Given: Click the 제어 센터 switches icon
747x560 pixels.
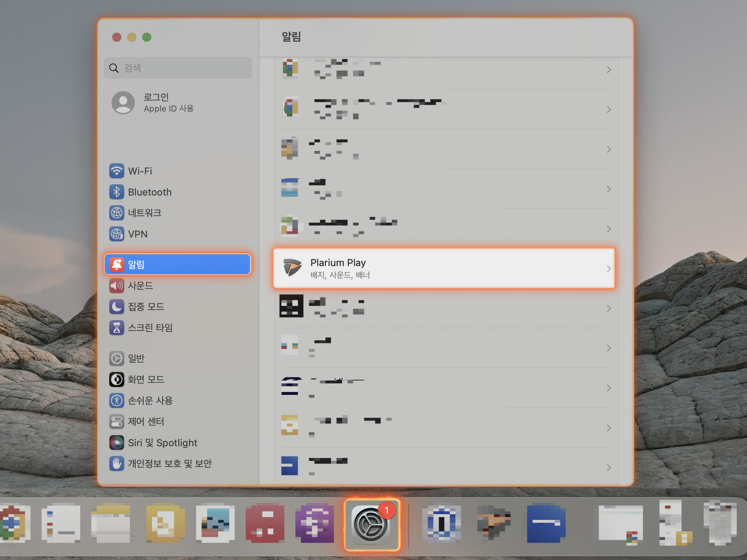Looking at the screenshot, I should pos(117,422).
